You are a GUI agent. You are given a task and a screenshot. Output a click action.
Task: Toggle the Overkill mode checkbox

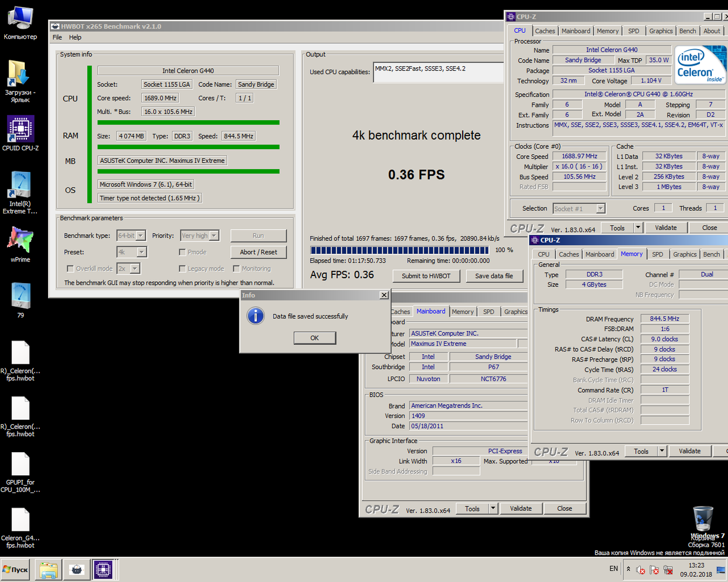pos(70,268)
